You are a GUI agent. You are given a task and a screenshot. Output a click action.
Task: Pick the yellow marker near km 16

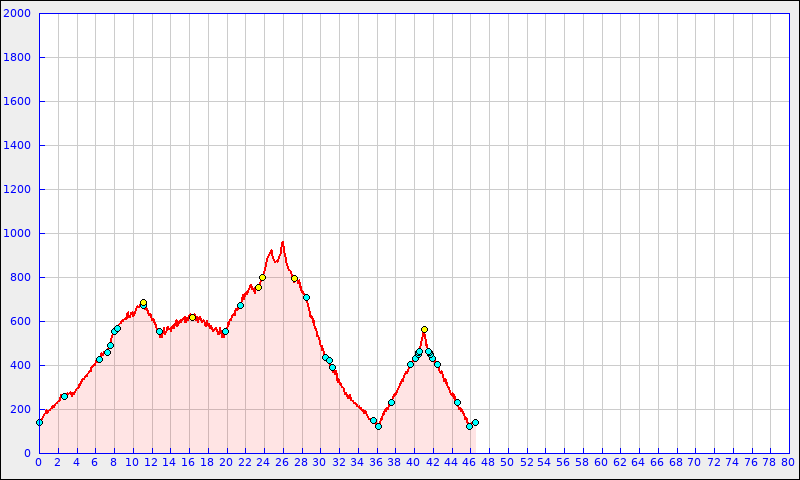click(x=192, y=317)
